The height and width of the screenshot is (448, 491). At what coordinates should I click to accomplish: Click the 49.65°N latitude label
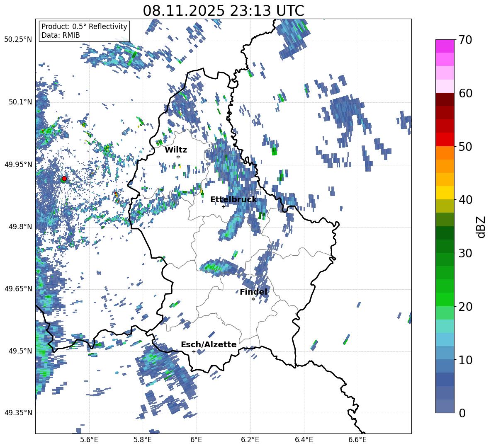point(18,289)
